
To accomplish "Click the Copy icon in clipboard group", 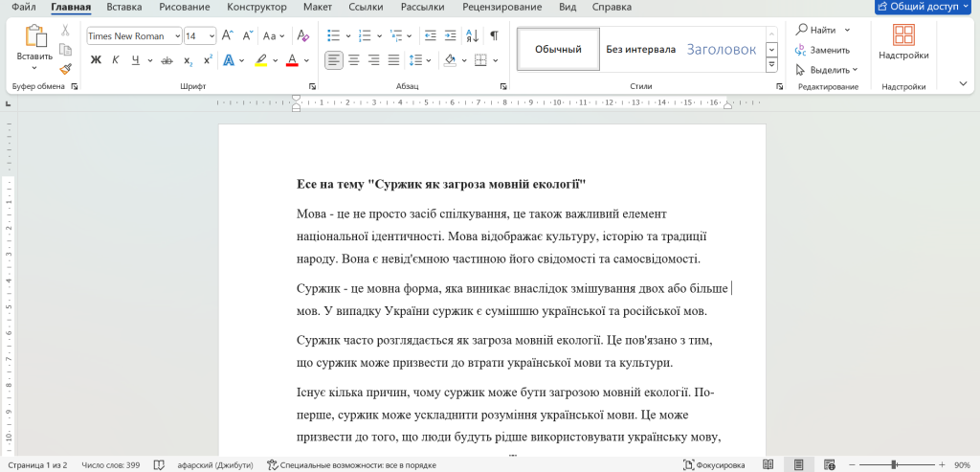I will click(x=65, y=50).
